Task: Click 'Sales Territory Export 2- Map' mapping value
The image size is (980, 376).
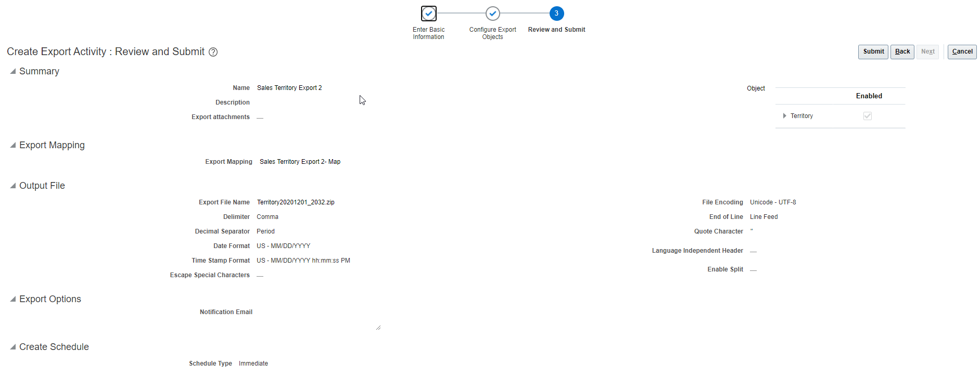Action: tap(300, 162)
